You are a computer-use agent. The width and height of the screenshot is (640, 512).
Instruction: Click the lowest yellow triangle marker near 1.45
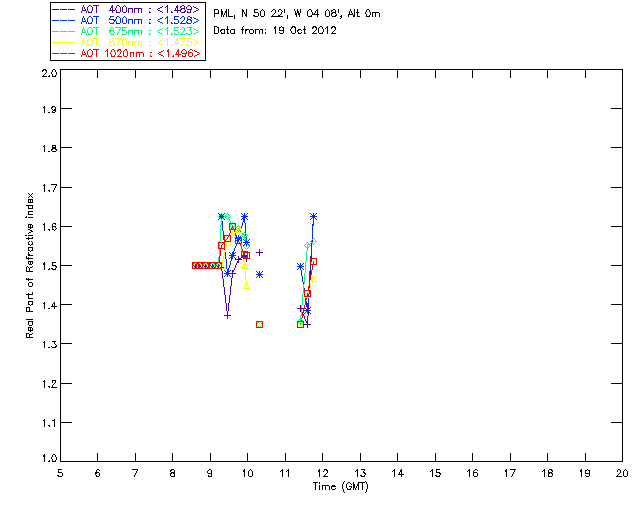[x=247, y=285]
